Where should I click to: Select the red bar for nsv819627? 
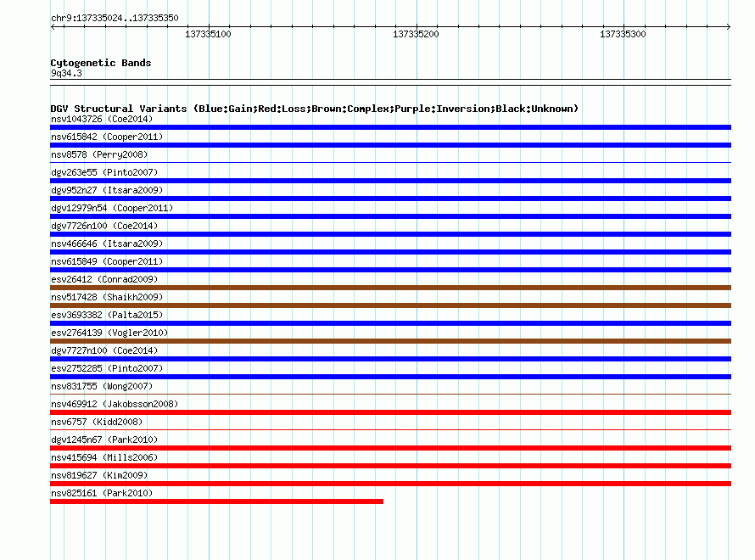390,484
